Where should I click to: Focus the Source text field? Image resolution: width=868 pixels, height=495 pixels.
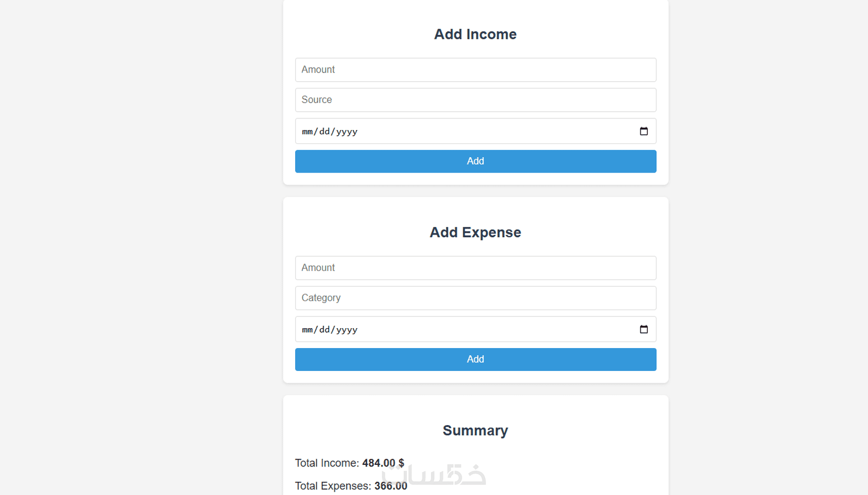(x=475, y=100)
